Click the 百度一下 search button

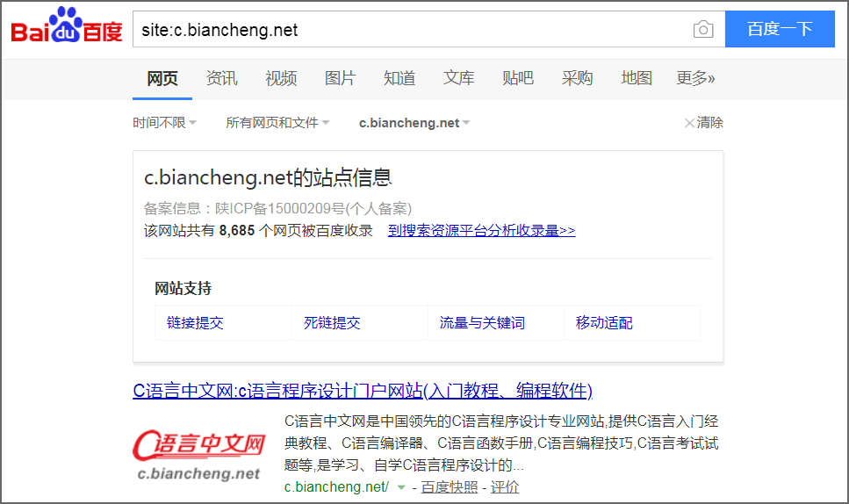point(780,29)
